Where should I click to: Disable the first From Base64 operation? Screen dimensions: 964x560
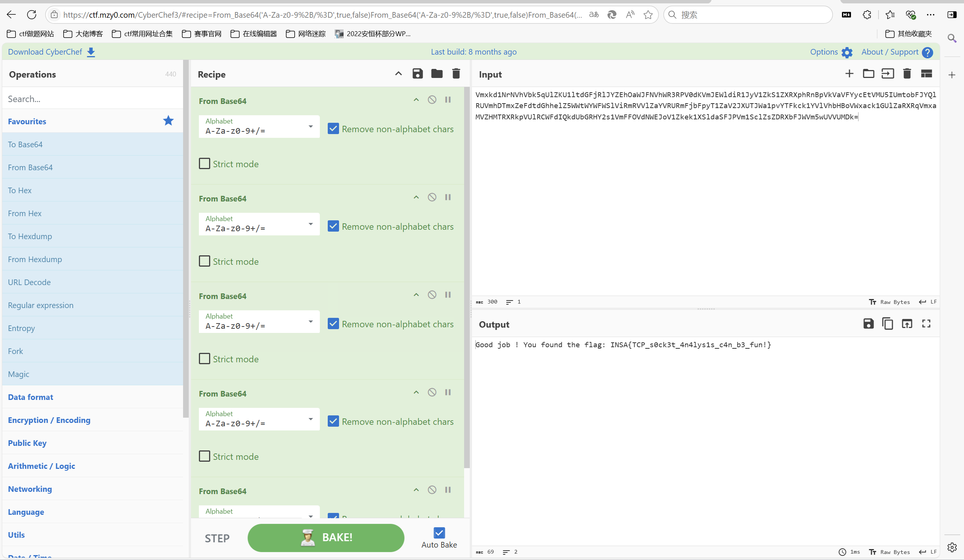click(432, 100)
